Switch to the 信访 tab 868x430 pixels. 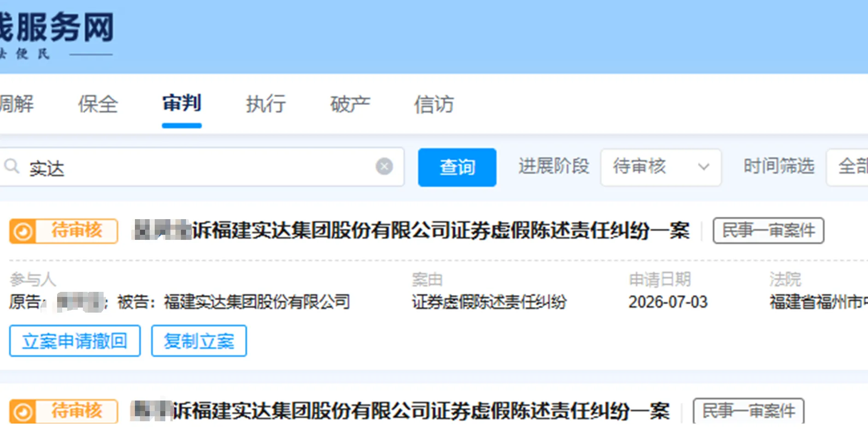click(x=434, y=104)
